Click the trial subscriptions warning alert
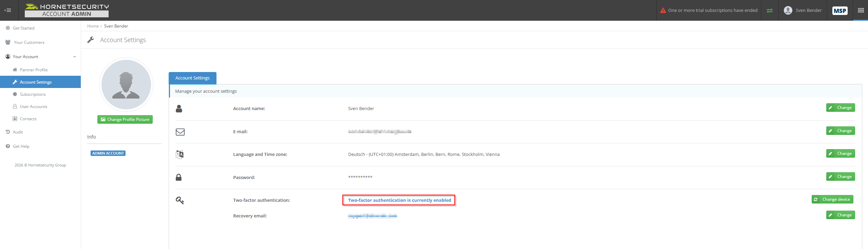Viewport: 868px width, 249px height. point(709,11)
